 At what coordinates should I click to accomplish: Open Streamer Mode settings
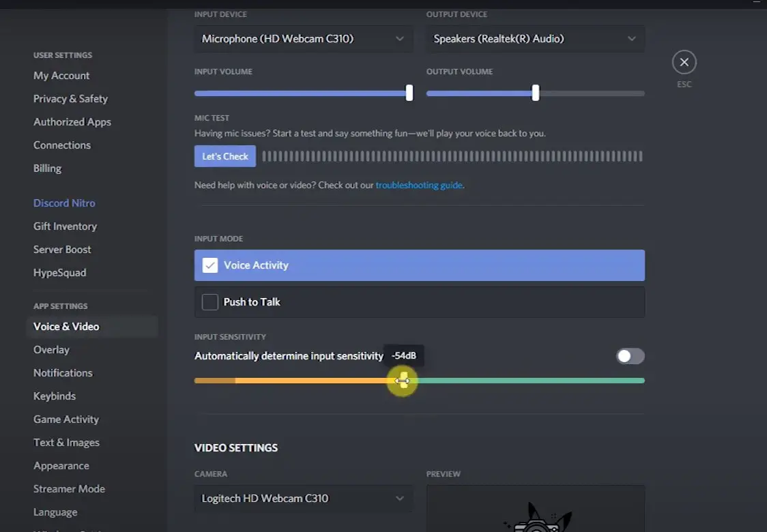69,489
